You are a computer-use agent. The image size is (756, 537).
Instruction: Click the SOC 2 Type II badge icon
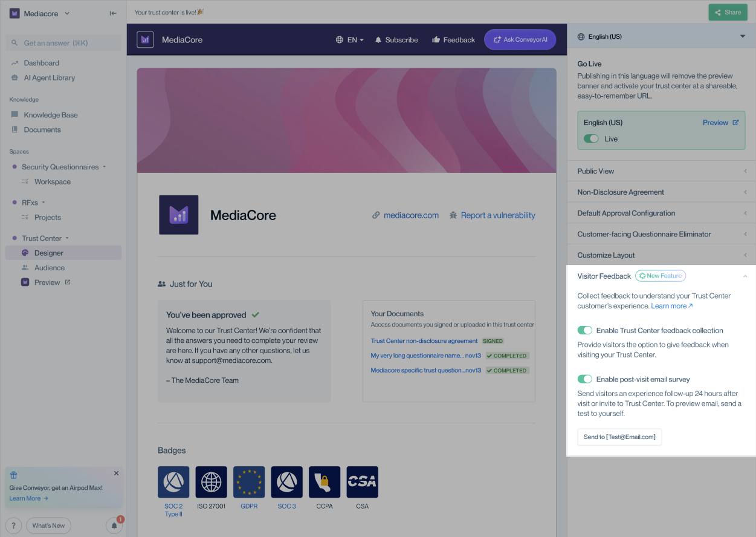173,482
